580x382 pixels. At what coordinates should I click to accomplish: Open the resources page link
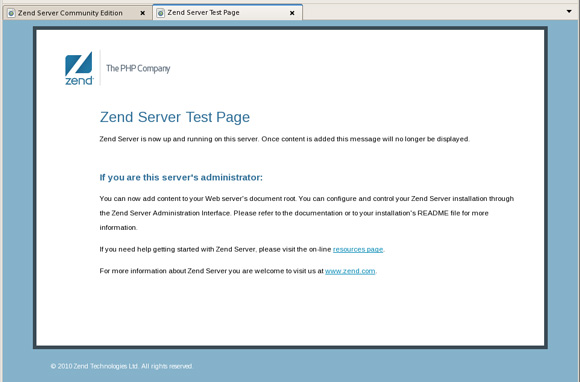(x=358, y=249)
